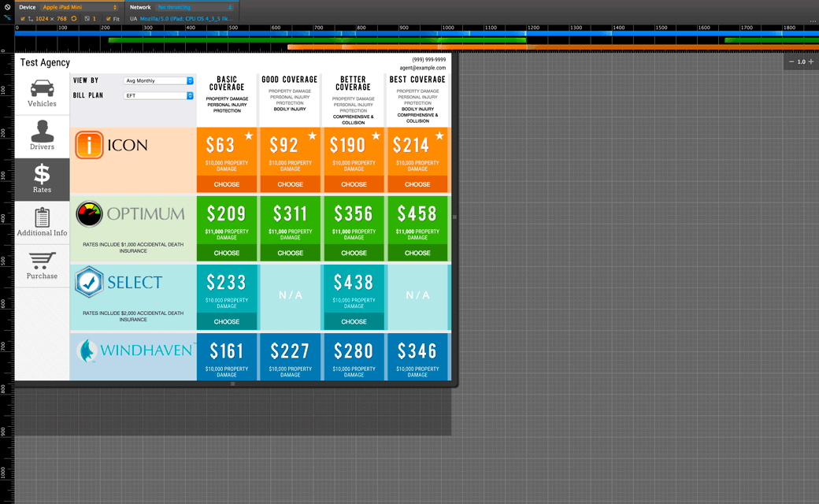Open the Drivers tab
This screenshot has width=819, height=504.
[x=42, y=137]
